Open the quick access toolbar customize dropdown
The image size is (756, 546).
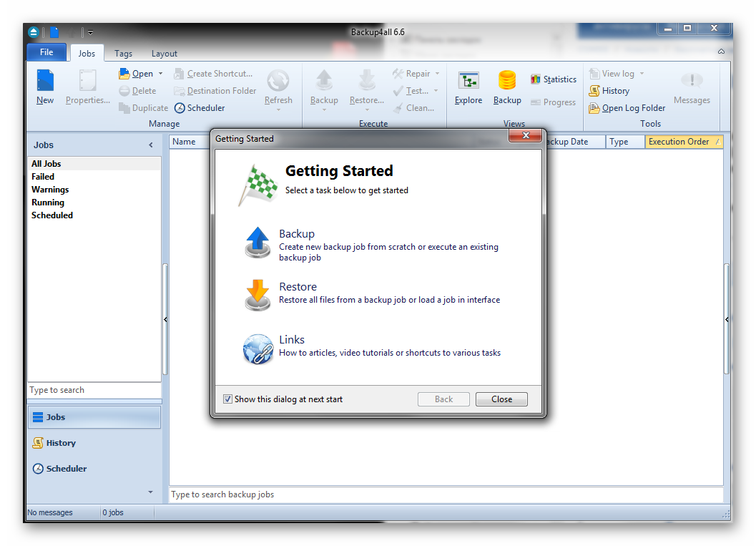90,33
